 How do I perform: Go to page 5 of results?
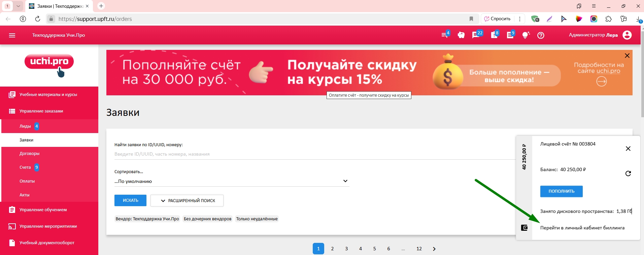click(374, 249)
